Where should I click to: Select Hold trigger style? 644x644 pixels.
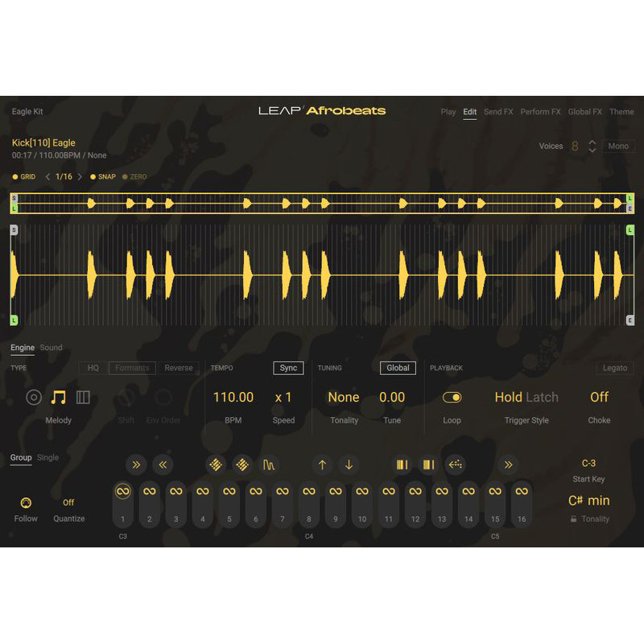(x=508, y=397)
